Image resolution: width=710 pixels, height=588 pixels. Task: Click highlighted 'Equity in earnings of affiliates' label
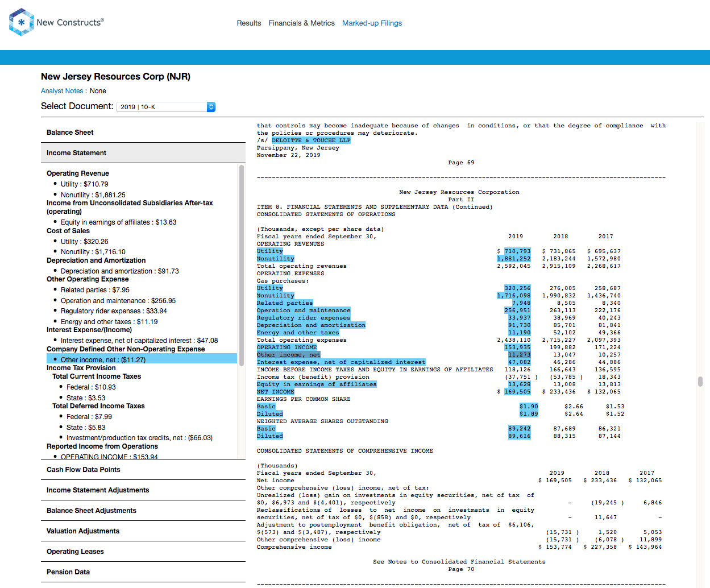(317, 384)
